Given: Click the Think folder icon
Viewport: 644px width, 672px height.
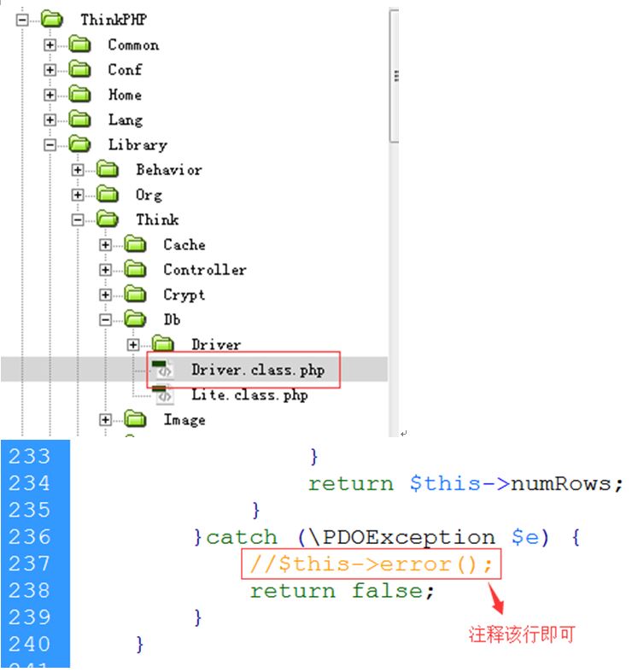Looking at the screenshot, I should 108,219.
